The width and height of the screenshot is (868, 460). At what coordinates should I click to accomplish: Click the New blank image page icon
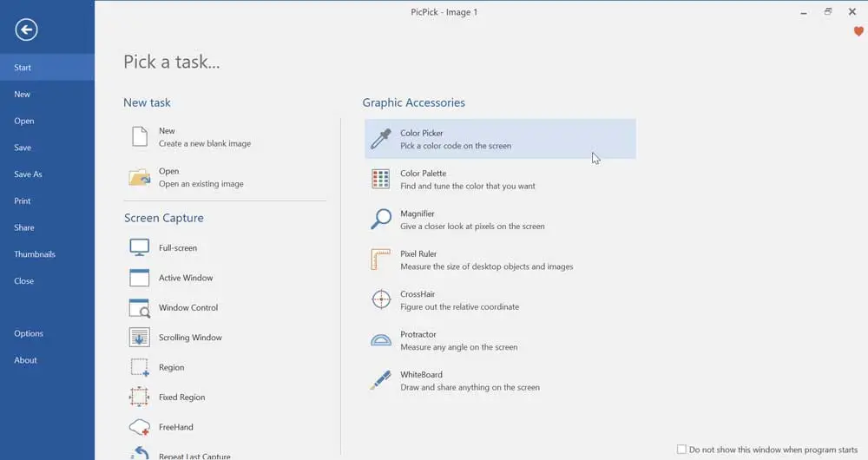140,137
